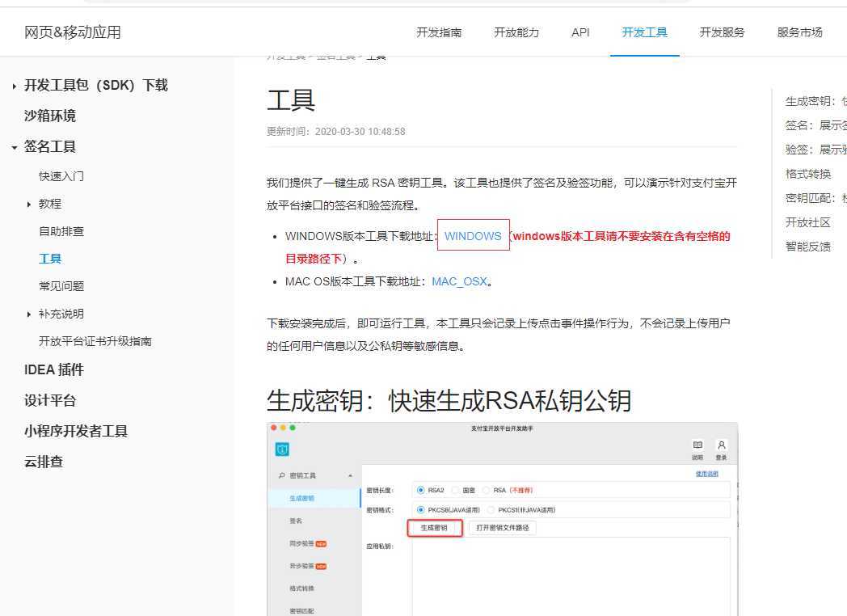Jump to 签名 in page outline
This screenshot has height=616, width=847.
tap(815, 125)
